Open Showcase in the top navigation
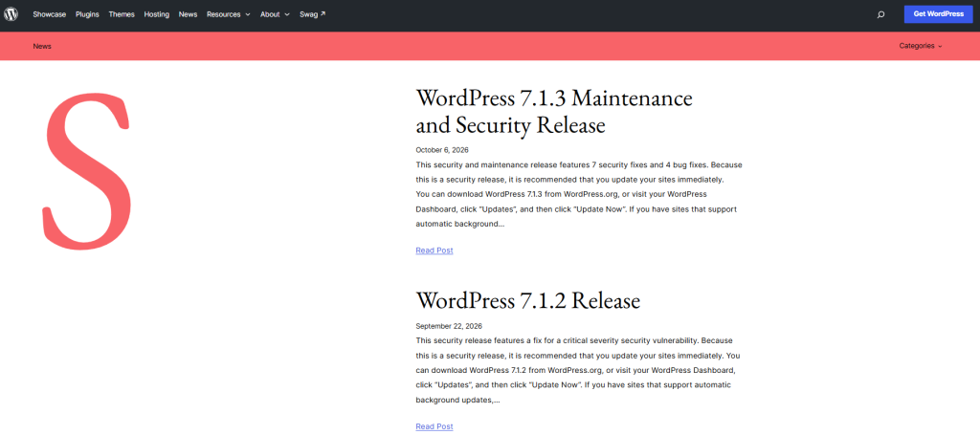The width and height of the screenshot is (980, 435). click(50, 14)
